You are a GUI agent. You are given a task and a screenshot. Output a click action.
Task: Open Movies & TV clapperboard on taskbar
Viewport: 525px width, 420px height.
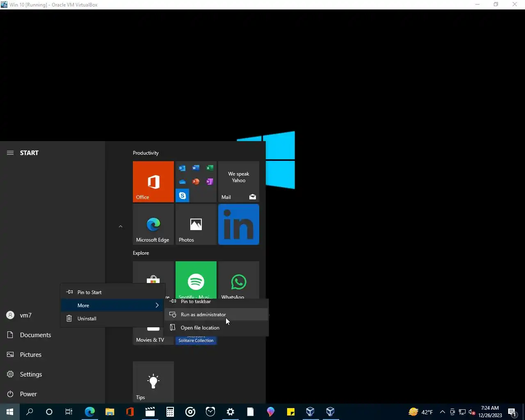point(150,412)
